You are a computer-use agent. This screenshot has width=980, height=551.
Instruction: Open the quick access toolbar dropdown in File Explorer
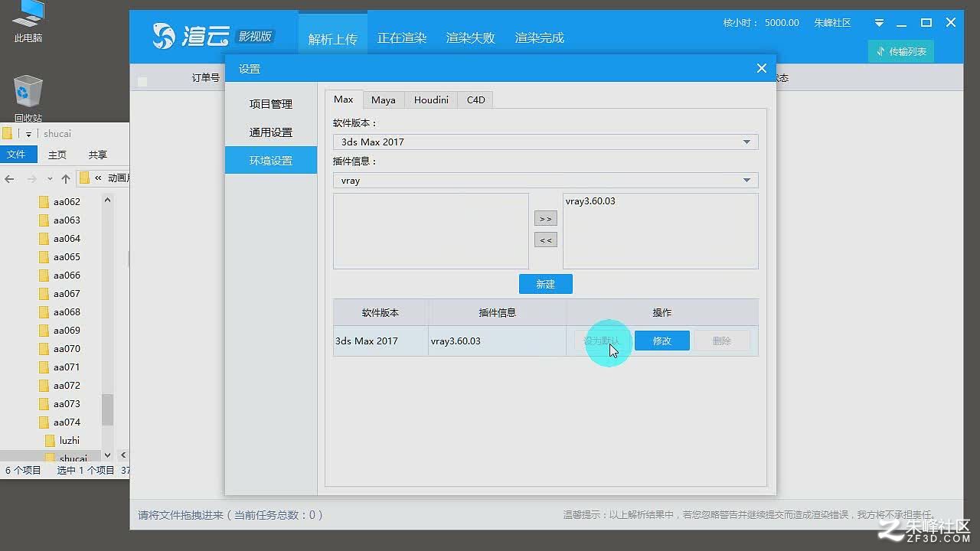point(28,134)
